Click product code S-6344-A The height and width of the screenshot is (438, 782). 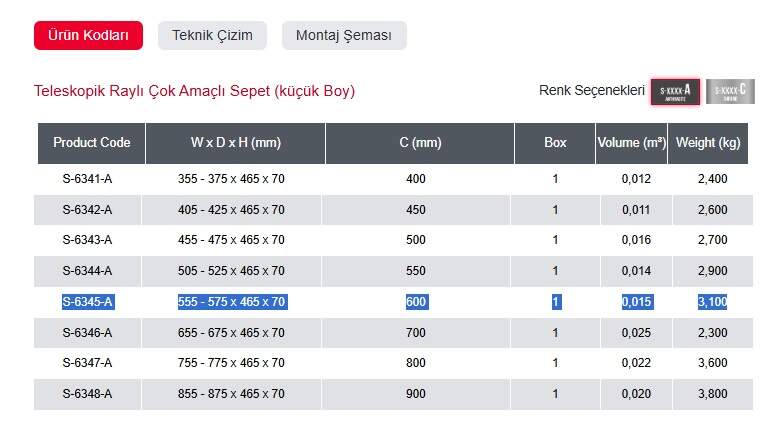[87, 271]
